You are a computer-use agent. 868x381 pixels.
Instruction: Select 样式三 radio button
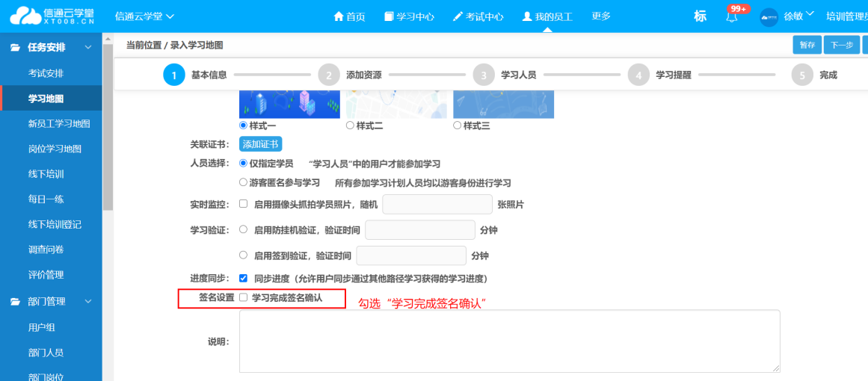(458, 126)
